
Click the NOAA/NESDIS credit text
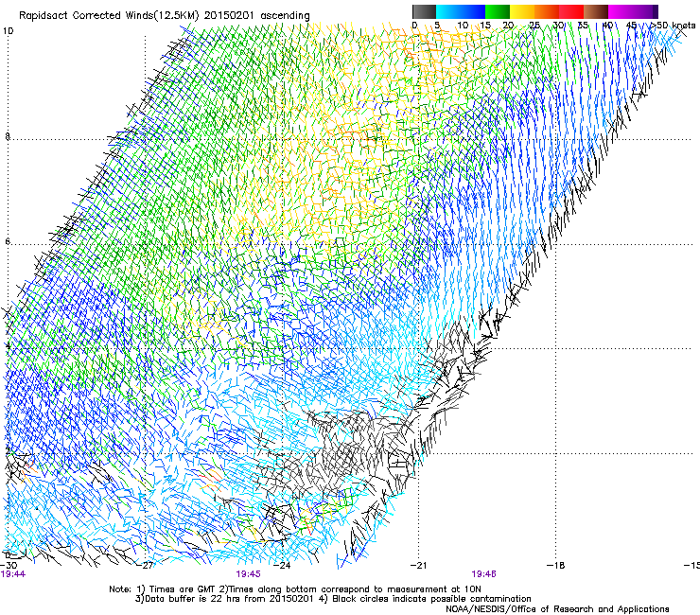point(557,608)
